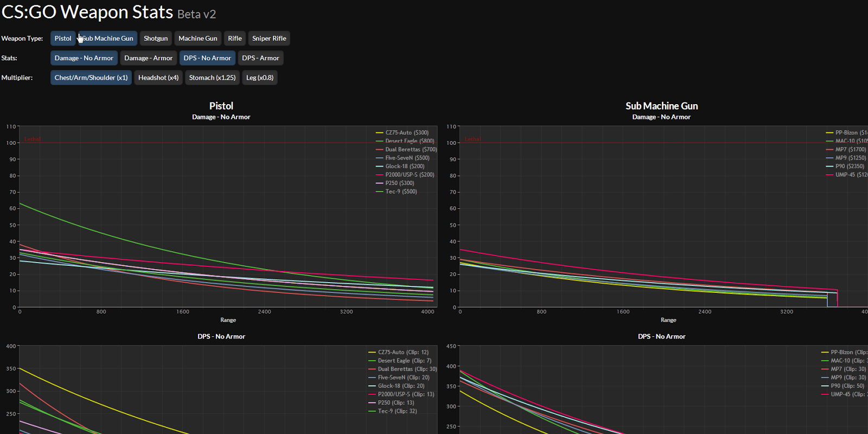Click the Pistol chart title
Image resolution: width=868 pixels, height=434 pixels.
tap(221, 106)
